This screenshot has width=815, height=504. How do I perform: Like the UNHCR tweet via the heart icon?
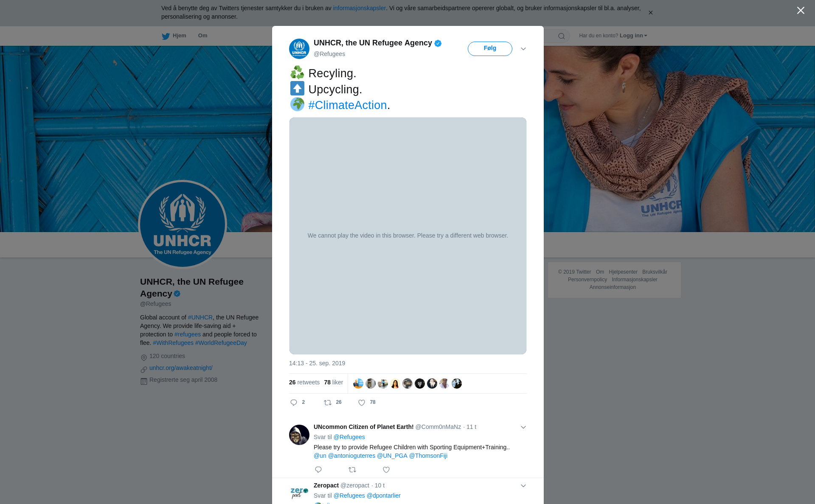[x=362, y=403]
